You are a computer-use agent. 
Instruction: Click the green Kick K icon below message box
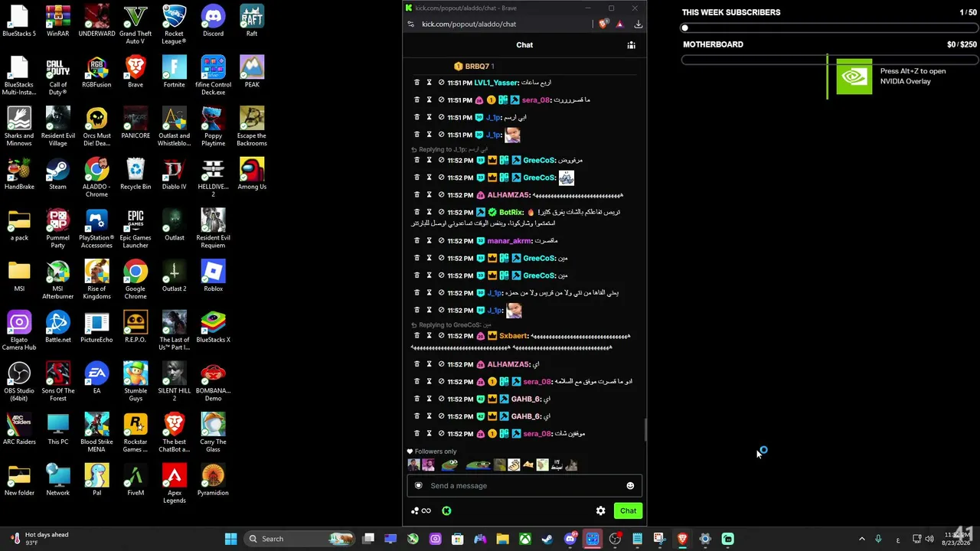tap(446, 511)
